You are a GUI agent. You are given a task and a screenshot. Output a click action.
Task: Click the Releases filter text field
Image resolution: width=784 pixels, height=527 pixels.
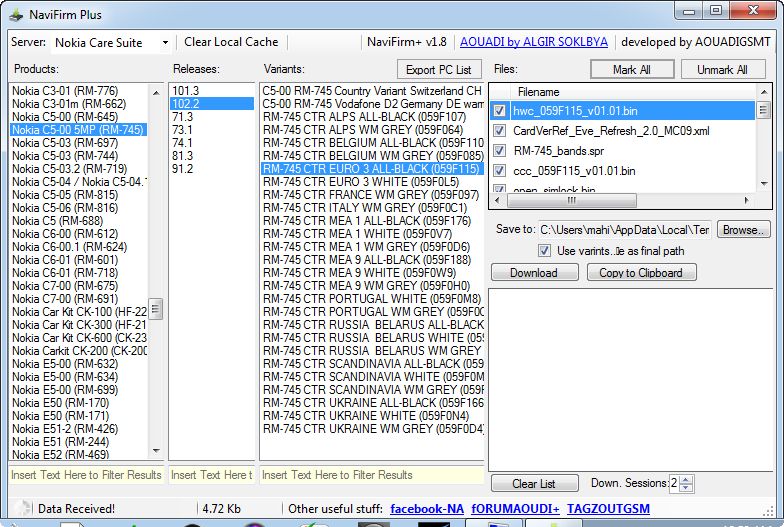pyautogui.click(x=212, y=475)
